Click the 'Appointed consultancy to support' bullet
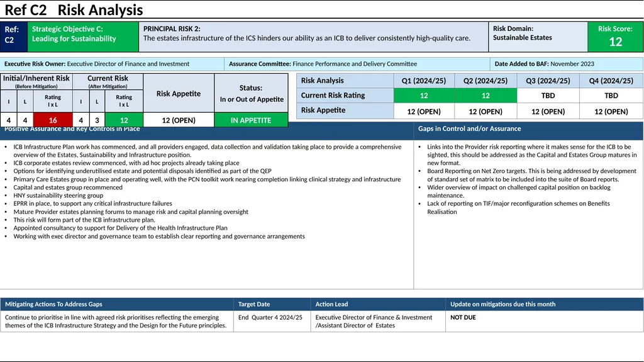 pyautogui.click(x=120, y=227)
